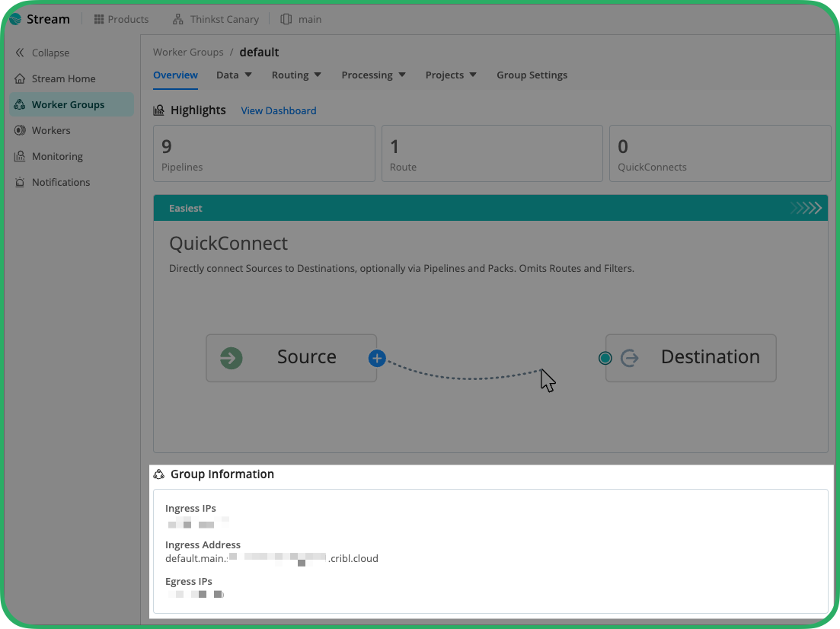Click the Ingress IPs label

[190, 509]
